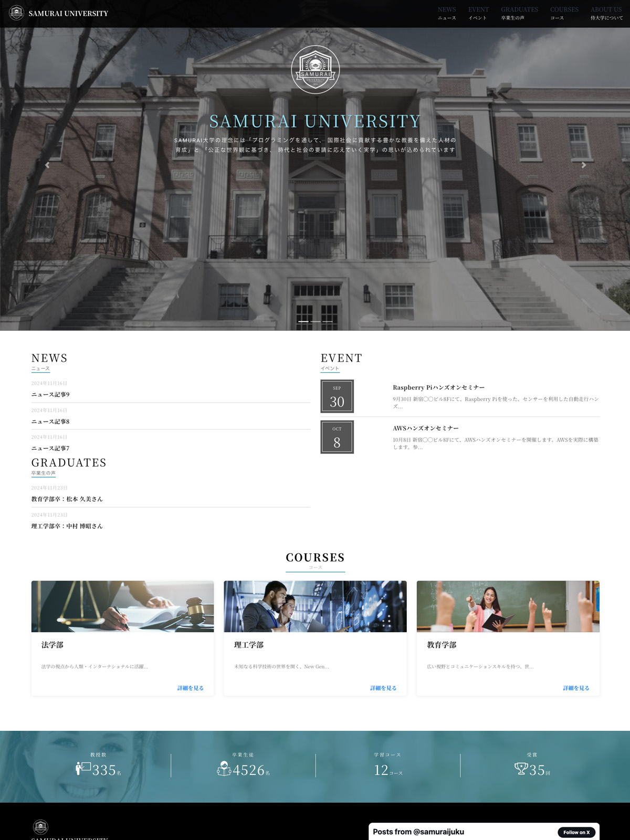The image size is (630, 840).
Task: Open news article ニュース記事9
Action: pos(50,394)
